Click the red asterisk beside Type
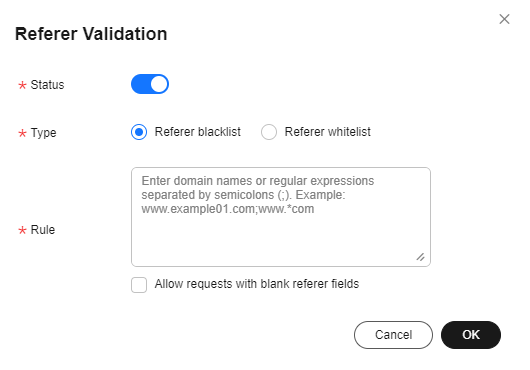This screenshot has width=530, height=370. [22, 133]
